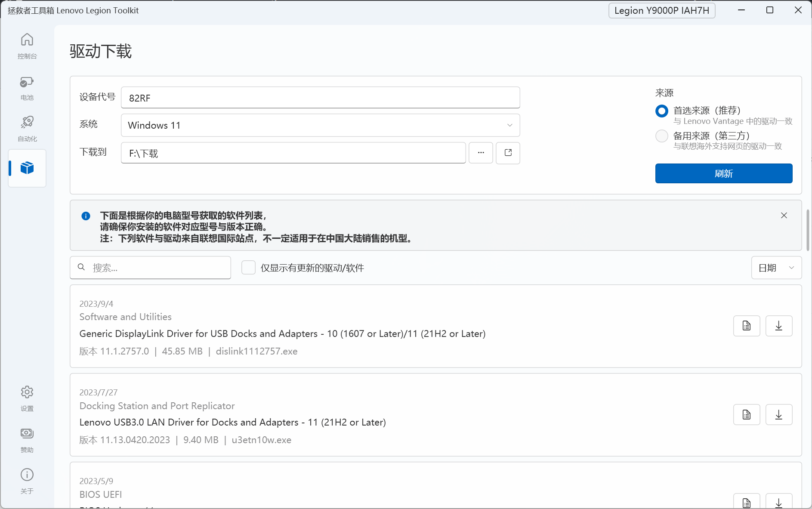Screen dimensions: 812x509
Task: Focus the 下载到 path field
Action: [x=293, y=153]
